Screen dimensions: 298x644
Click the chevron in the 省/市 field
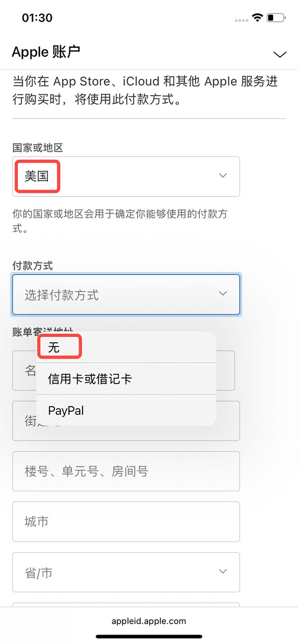pyautogui.click(x=223, y=572)
